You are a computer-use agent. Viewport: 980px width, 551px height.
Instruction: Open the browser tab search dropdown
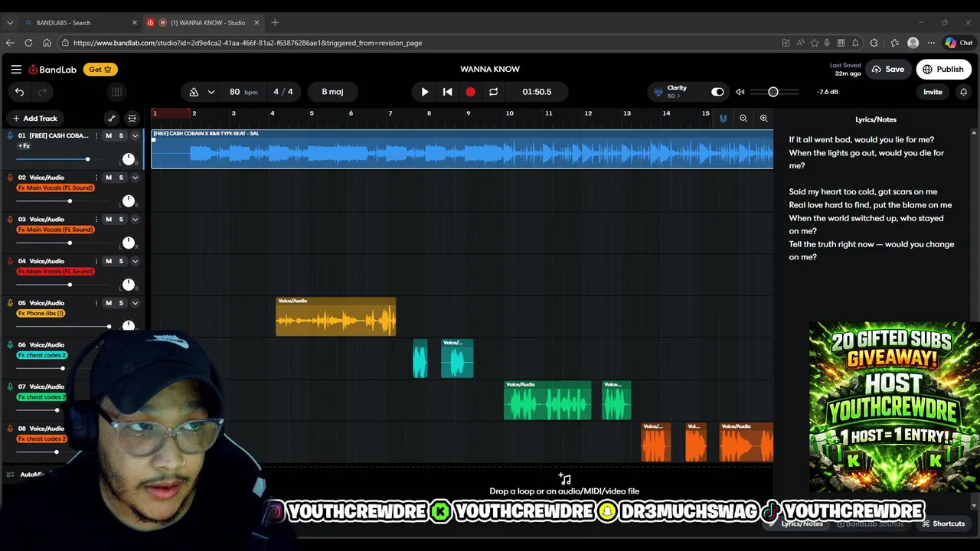tap(10, 22)
